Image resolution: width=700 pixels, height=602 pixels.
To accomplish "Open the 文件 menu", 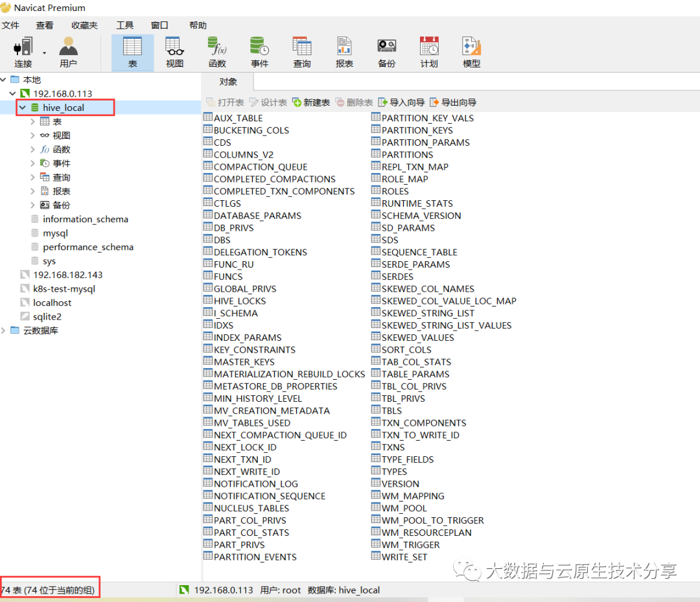I will point(10,25).
